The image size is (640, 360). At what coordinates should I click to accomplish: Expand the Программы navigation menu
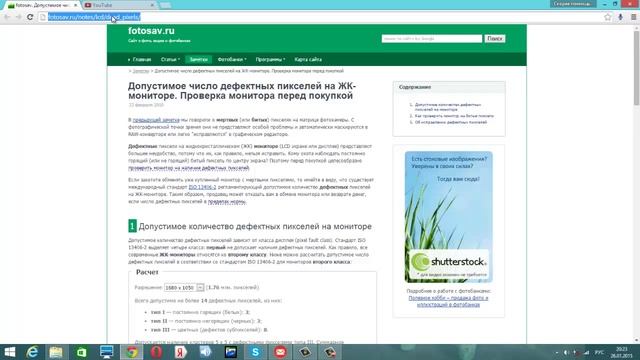coord(270,60)
